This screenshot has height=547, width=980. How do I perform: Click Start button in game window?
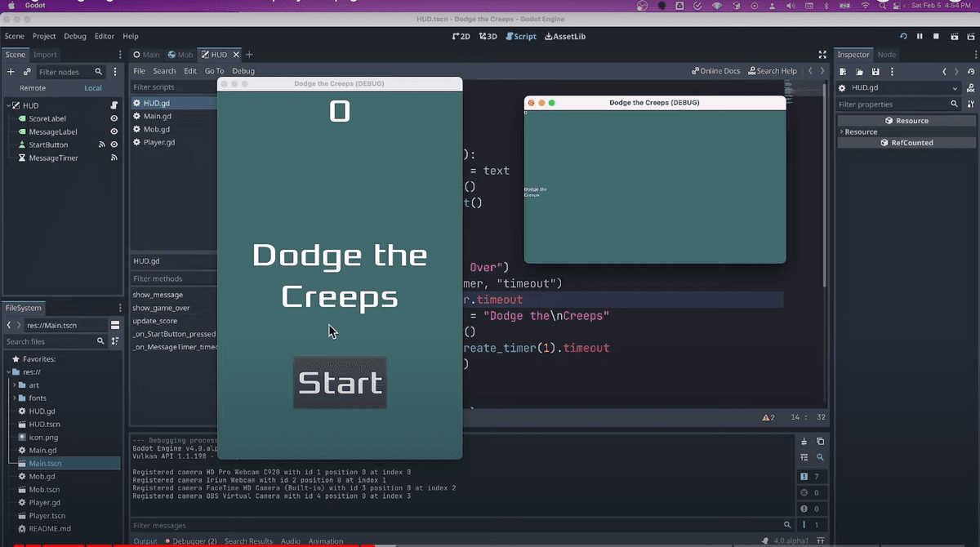point(340,382)
